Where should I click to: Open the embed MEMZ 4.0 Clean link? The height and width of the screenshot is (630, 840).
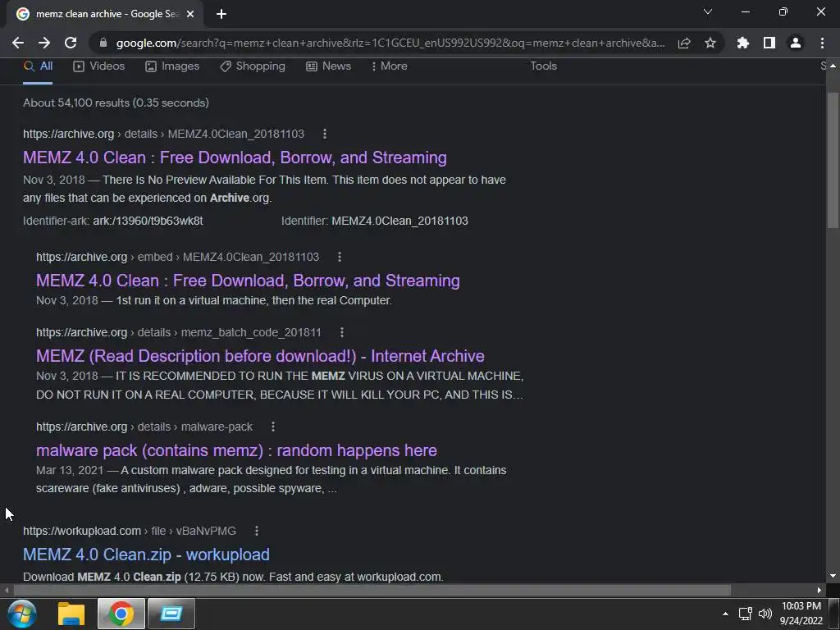248,281
